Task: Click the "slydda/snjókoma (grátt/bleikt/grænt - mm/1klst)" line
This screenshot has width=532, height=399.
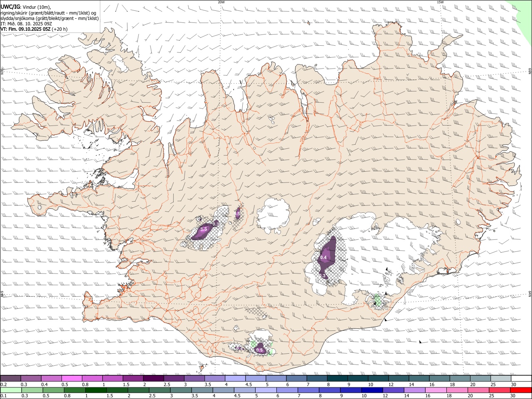Action: coord(50,18)
